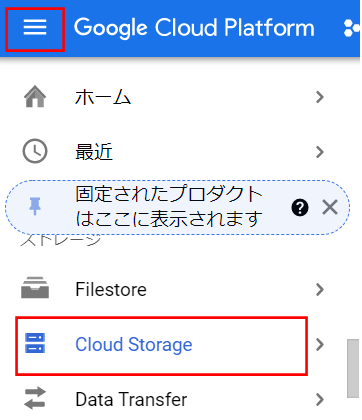Dismiss the pinned products hint
362x420 pixels.
coord(330,208)
